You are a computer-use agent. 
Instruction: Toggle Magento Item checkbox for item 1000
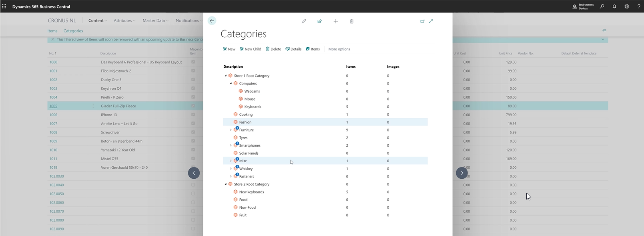point(193,62)
